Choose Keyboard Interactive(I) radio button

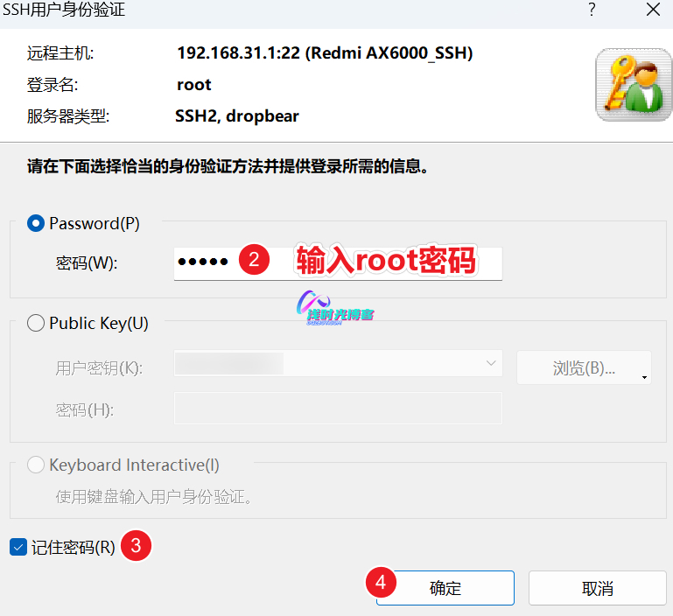coord(36,465)
